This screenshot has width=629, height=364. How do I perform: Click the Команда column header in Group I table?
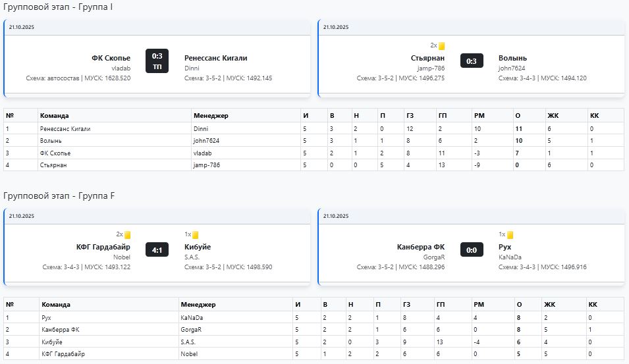[54, 116]
